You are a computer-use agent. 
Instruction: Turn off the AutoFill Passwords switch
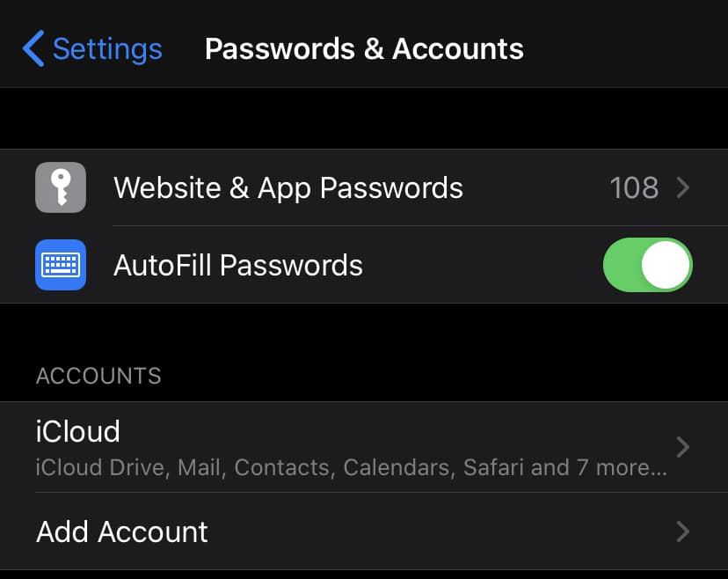pos(647,265)
